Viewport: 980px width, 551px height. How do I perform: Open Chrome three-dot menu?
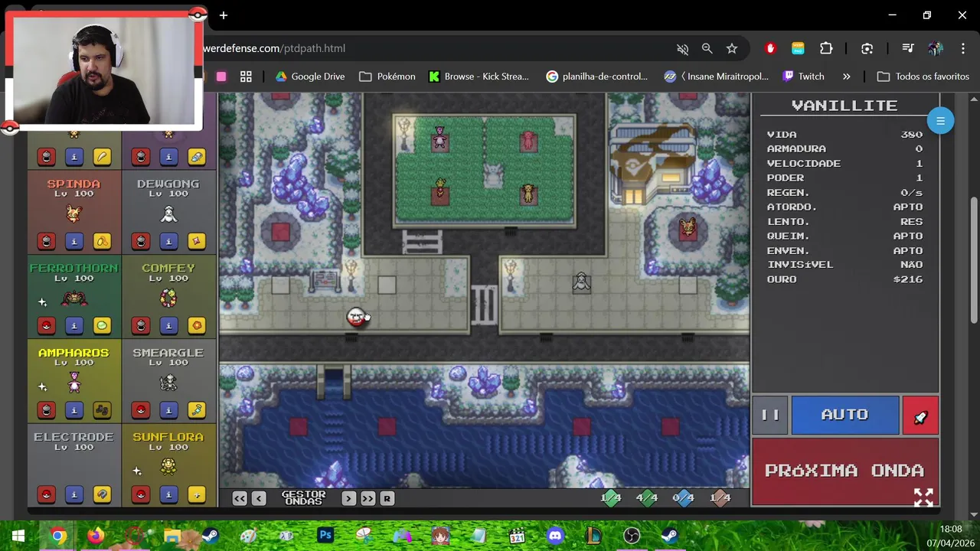(x=963, y=48)
